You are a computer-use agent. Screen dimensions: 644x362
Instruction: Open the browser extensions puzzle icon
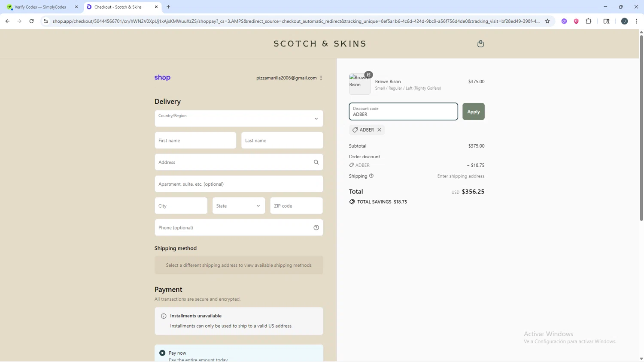pyautogui.click(x=589, y=21)
